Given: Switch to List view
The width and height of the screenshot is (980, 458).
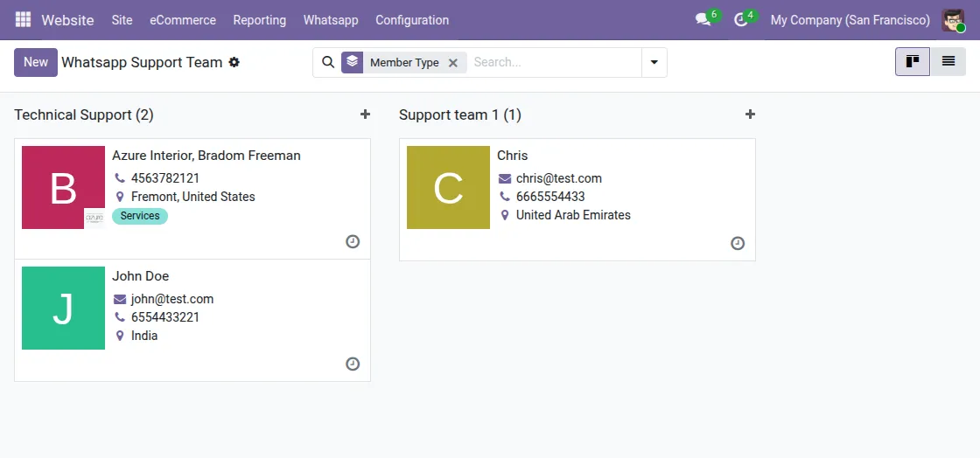Looking at the screenshot, I should coord(948,62).
